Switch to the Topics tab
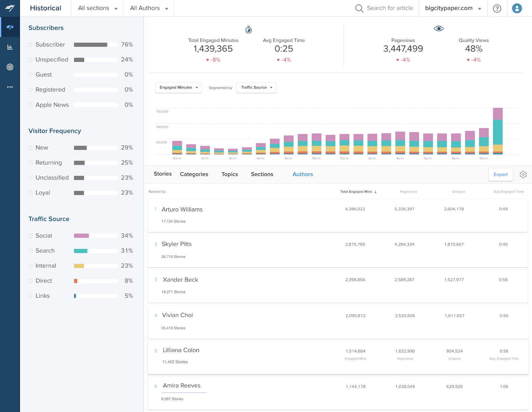532x412 pixels. (x=230, y=174)
